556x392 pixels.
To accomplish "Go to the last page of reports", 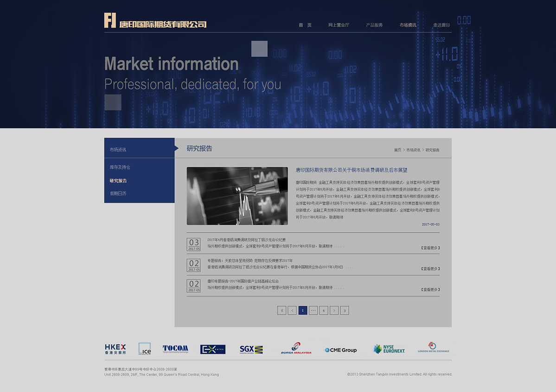I will pyautogui.click(x=345, y=310).
